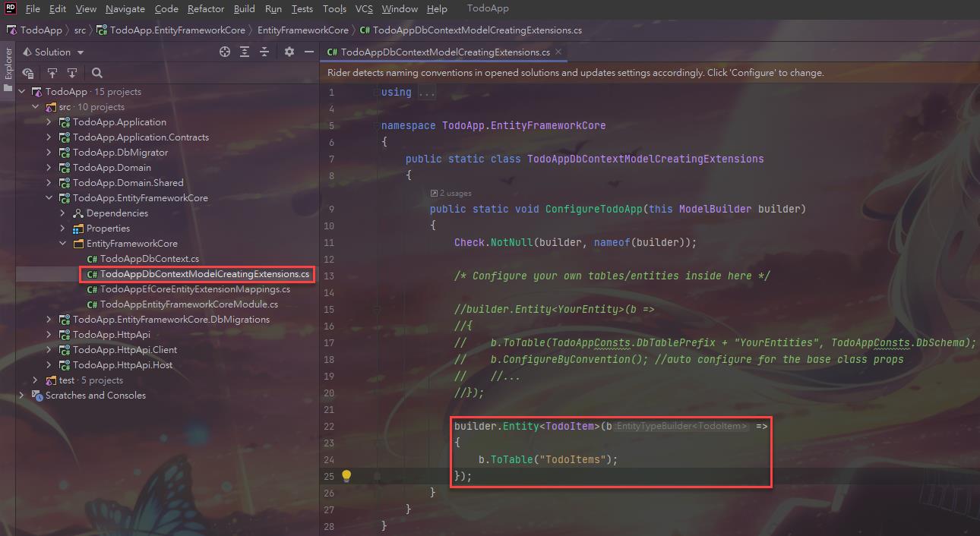Toggle the show-all-files eye icon
This screenshot has height=536, width=980.
(x=28, y=73)
